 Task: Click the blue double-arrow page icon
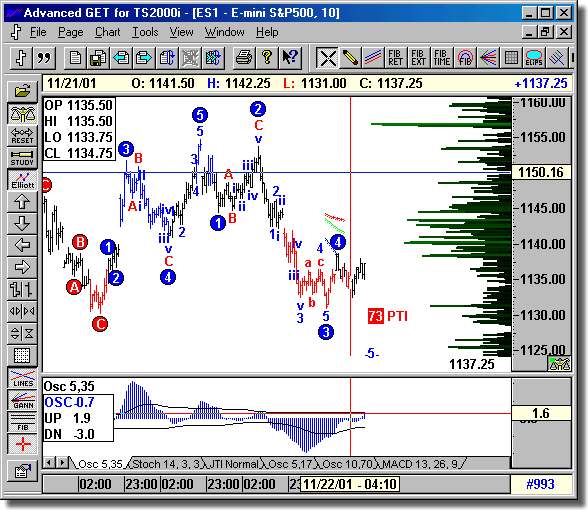(213, 58)
